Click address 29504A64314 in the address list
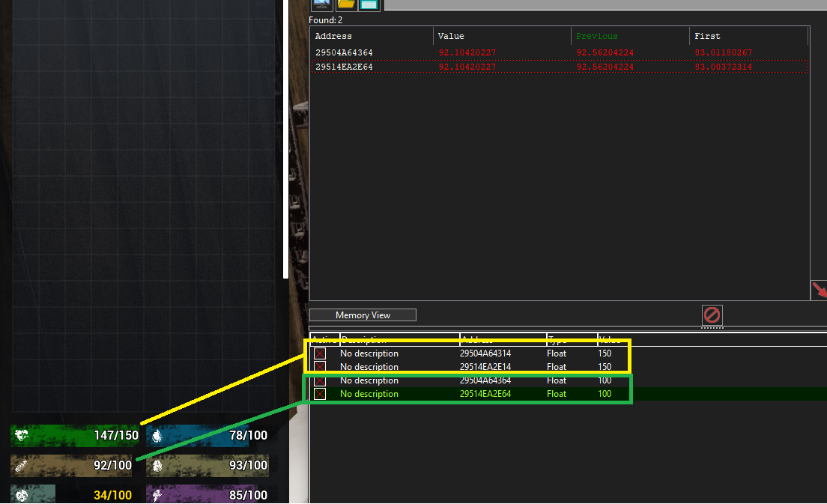This screenshot has height=504, width=827. pyautogui.click(x=485, y=353)
